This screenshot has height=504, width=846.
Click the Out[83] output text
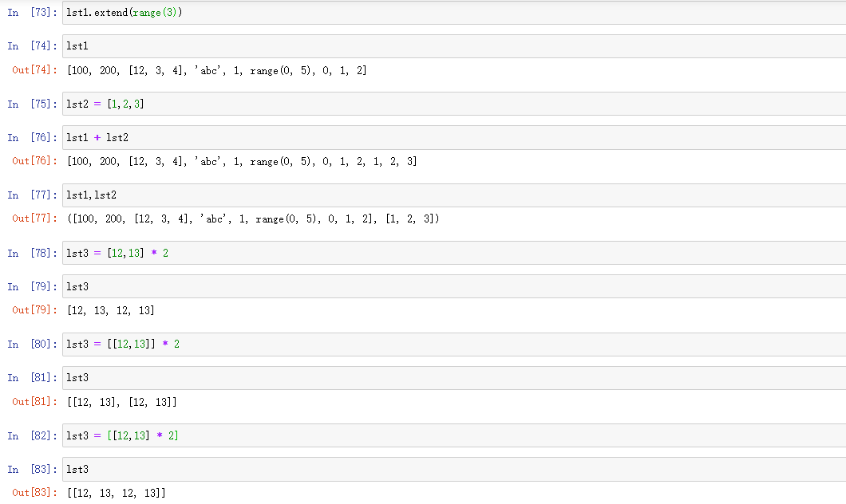[x=117, y=494]
